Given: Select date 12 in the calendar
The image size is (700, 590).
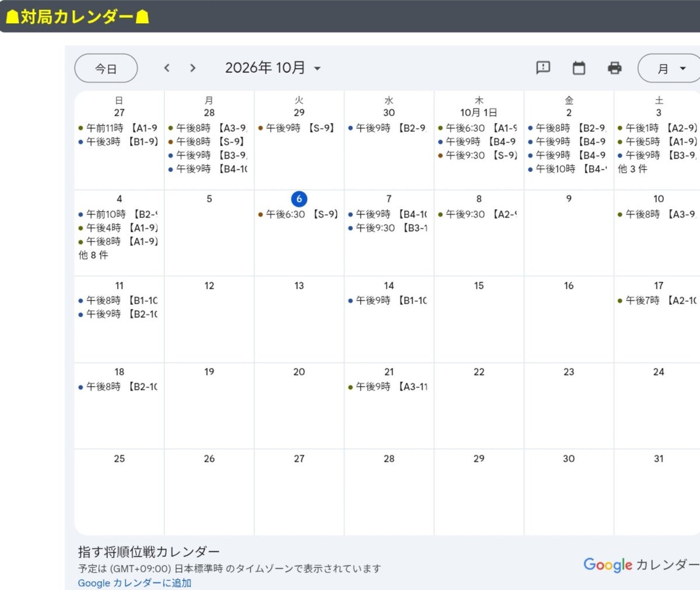Looking at the screenshot, I should (209, 286).
